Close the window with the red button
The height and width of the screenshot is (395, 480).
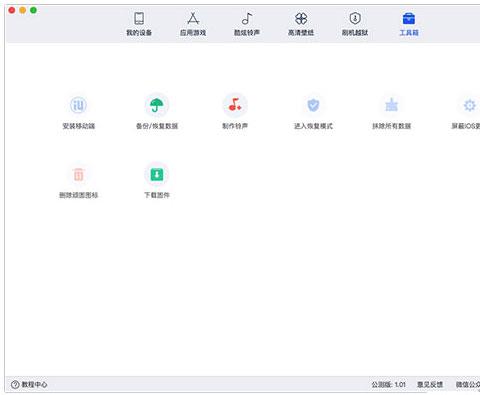pyautogui.click(x=12, y=10)
